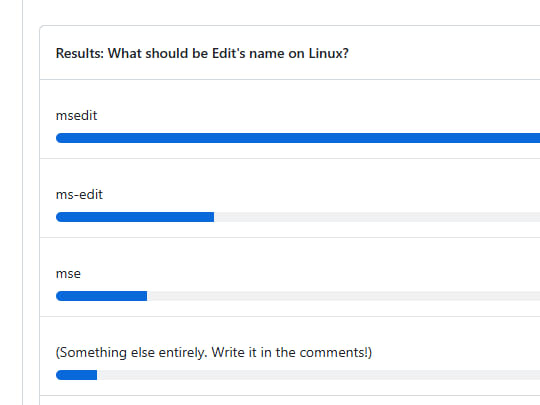Select the msedit poll option label
Viewport: 540px width, 405px height.
tap(76, 115)
